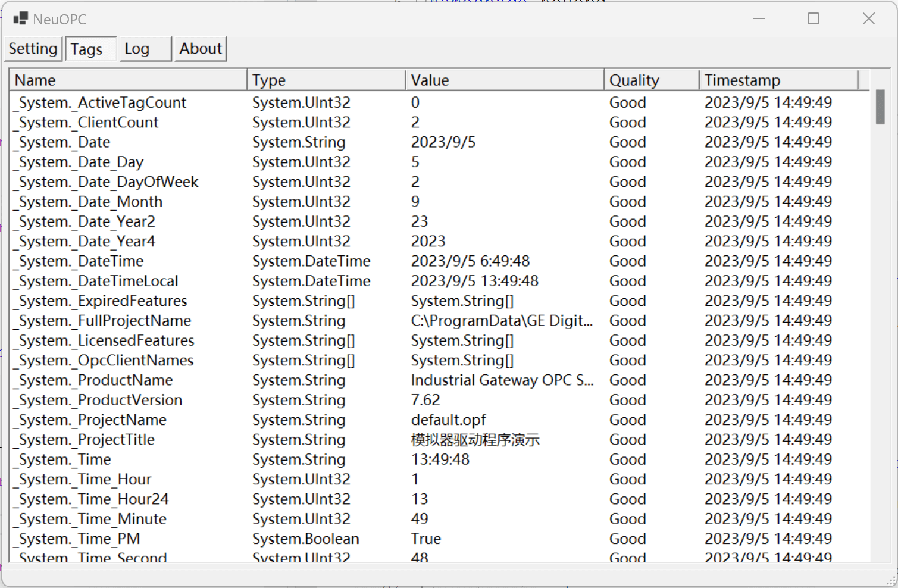This screenshot has width=898, height=588.
Task: Maximize the NeuOPC window
Action: click(x=813, y=19)
